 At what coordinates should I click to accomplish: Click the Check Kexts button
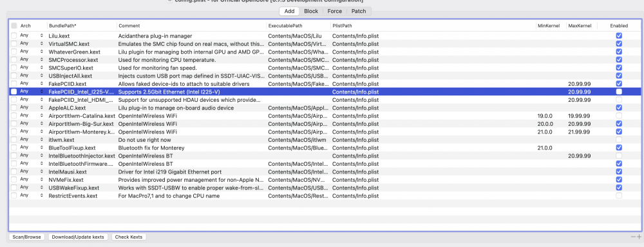pyautogui.click(x=129, y=237)
